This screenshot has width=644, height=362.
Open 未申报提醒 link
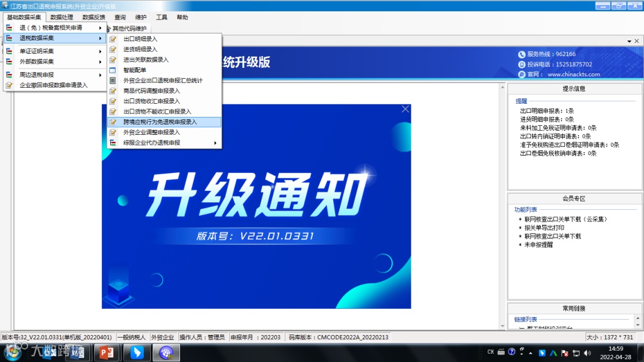click(x=538, y=245)
